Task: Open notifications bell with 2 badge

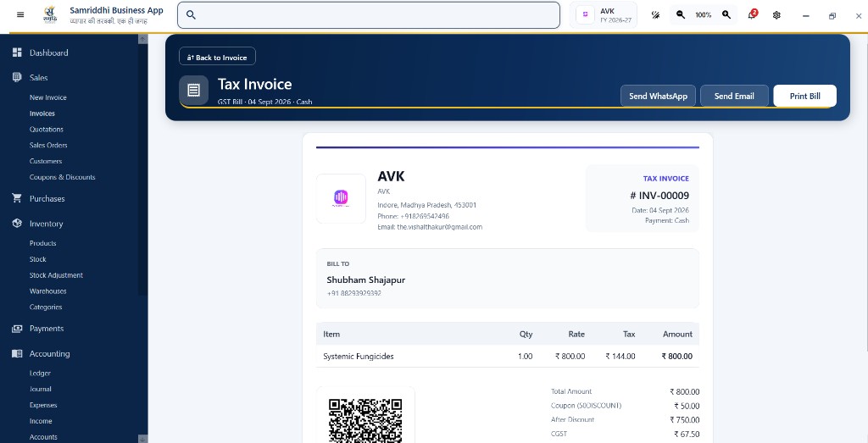Action: 752,15
